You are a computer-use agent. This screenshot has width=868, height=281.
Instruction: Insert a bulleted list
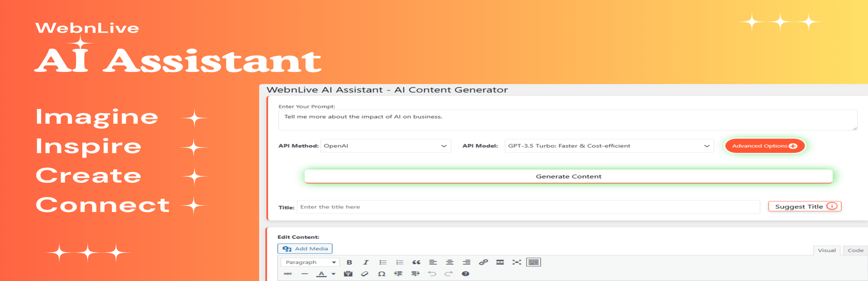(383, 262)
